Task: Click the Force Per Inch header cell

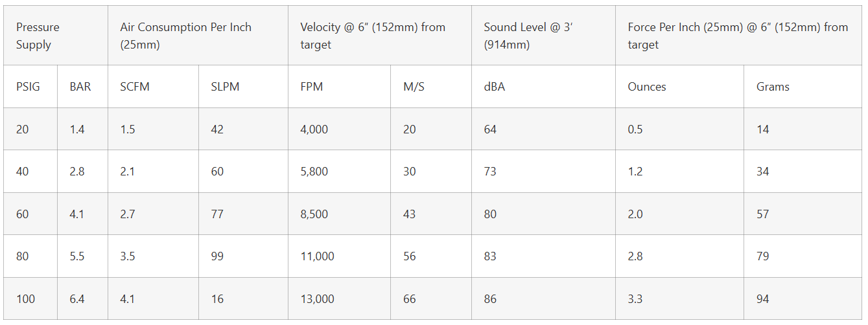Action: click(x=737, y=36)
